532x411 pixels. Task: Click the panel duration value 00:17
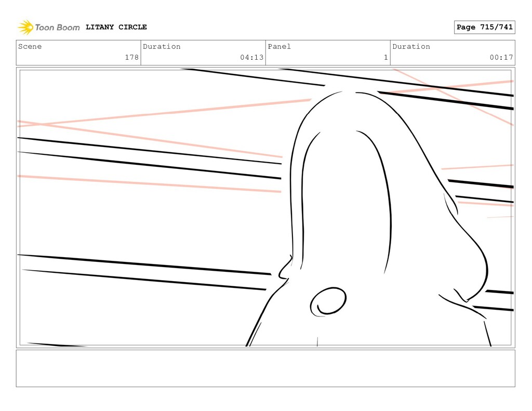(501, 57)
